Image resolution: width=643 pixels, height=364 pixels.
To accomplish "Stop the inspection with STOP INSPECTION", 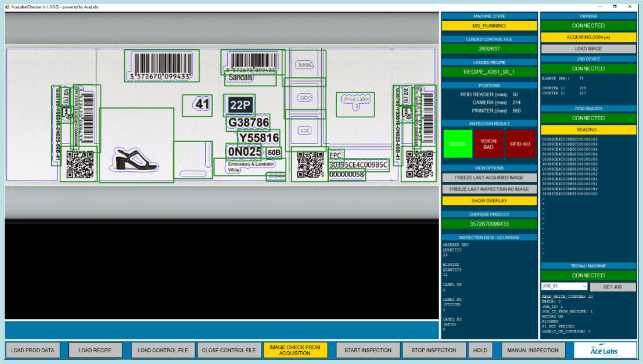I will (433, 350).
